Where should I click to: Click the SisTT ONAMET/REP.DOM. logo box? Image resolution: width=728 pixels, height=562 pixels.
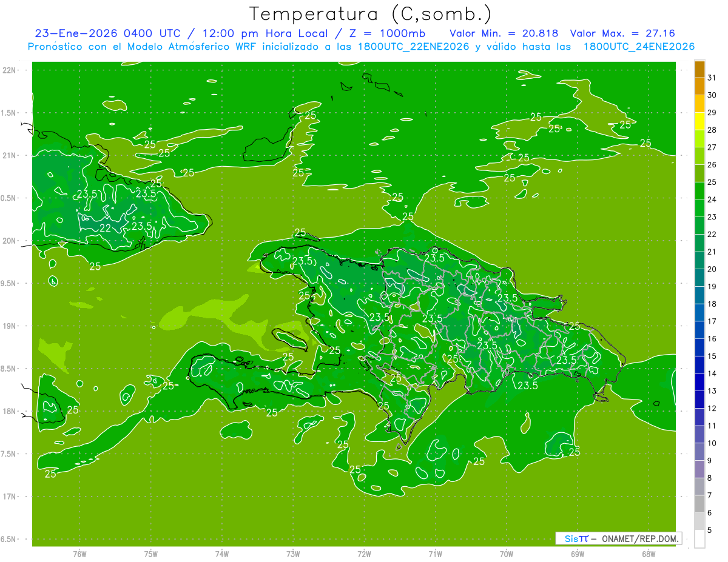point(618,538)
